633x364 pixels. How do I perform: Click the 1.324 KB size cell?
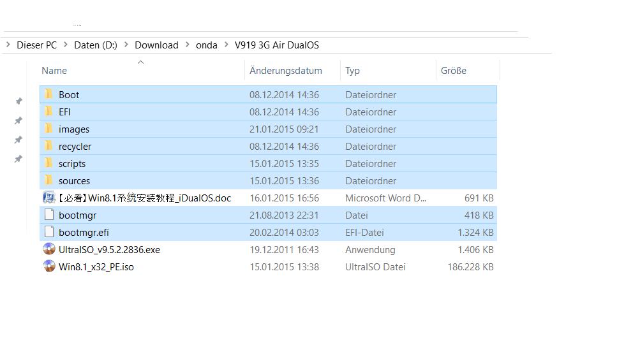coord(475,233)
